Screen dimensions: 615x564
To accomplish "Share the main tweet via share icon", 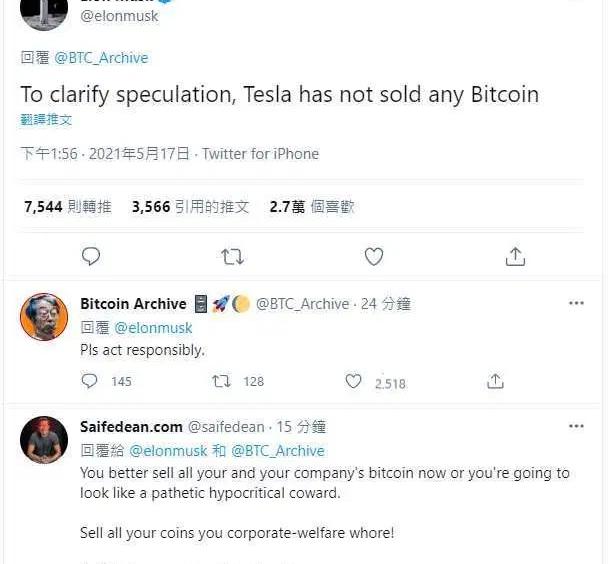I will [x=515, y=257].
